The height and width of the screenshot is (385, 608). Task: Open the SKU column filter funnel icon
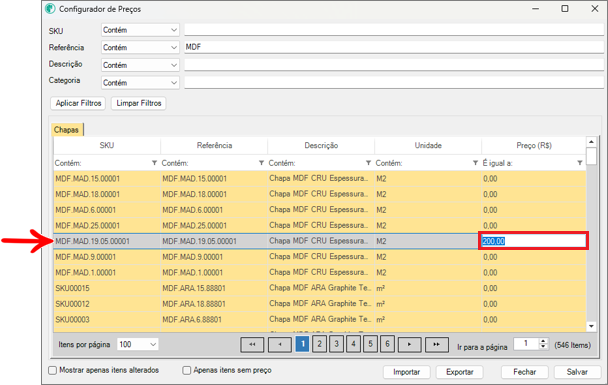[154, 163]
